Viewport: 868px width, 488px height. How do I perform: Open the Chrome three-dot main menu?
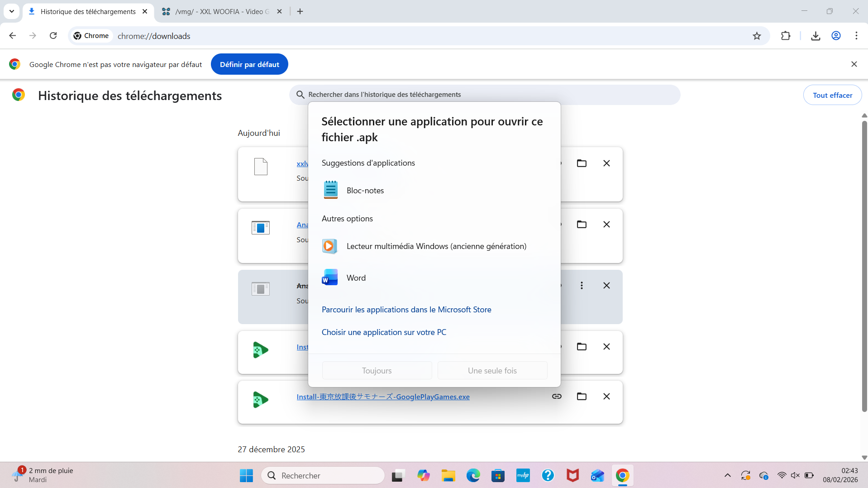[x=856, y=36]
